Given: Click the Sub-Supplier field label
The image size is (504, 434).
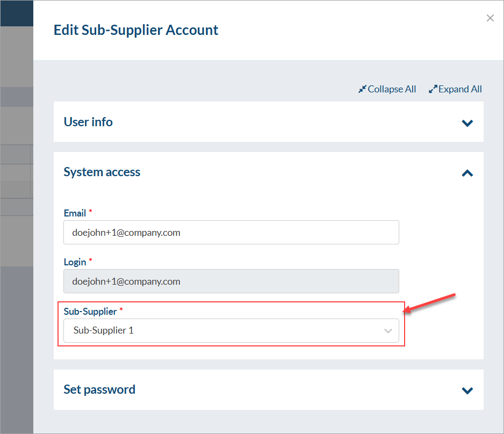Looking at the screenshot, I should [x=90, y=311].
